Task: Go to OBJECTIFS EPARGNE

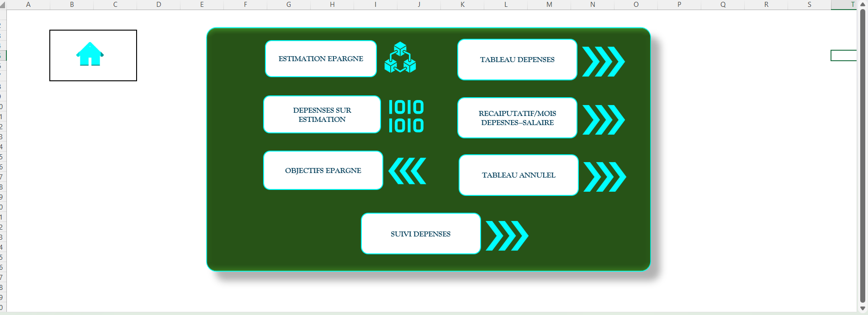Action: tap(323, 170)
